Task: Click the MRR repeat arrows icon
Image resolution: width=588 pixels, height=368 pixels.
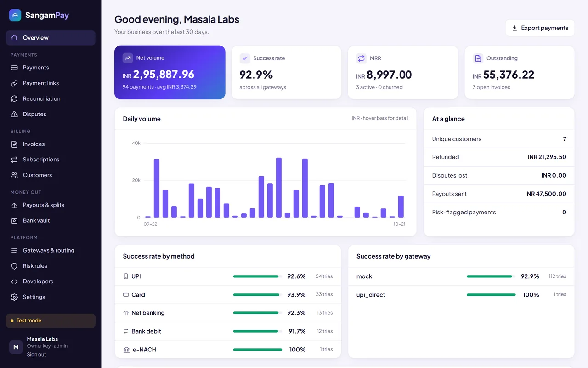Action: (x=362, y=58)
